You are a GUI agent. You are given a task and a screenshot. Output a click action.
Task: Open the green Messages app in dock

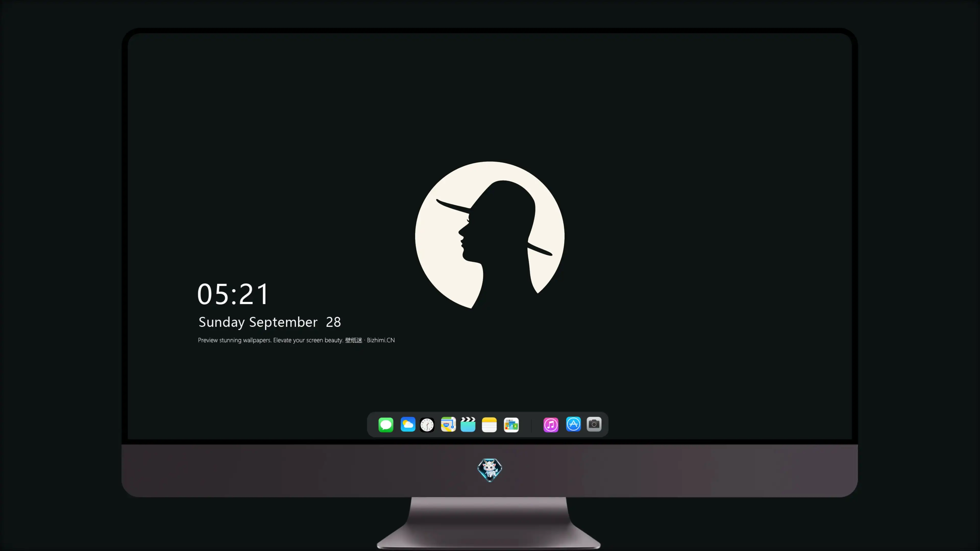(x=386, y=424)
